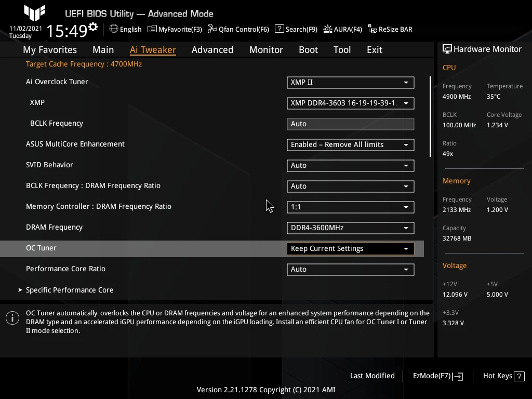The width and height of the screenshot is (532, 399).
Task: Switch to the Monitor tab
Action: 267,50
